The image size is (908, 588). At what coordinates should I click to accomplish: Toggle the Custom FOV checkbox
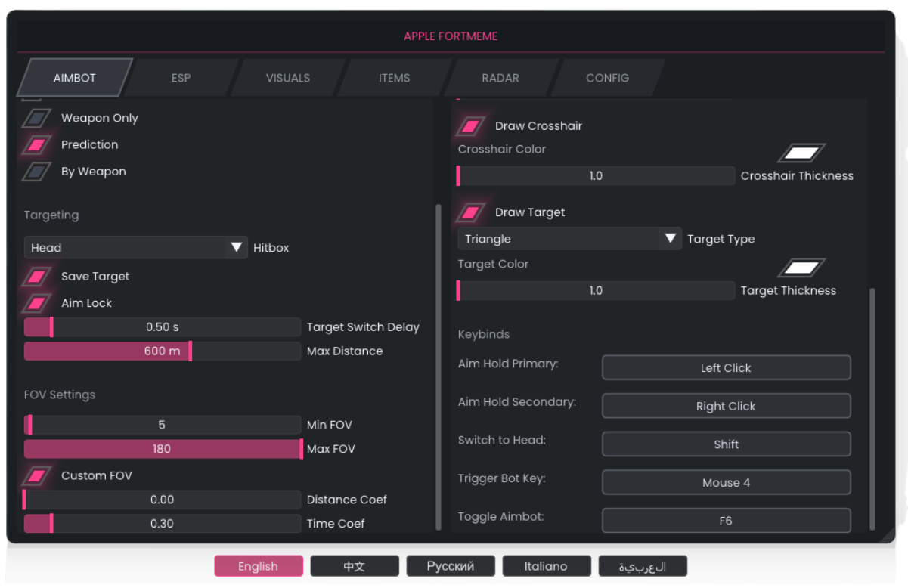(x=36, y=476)
